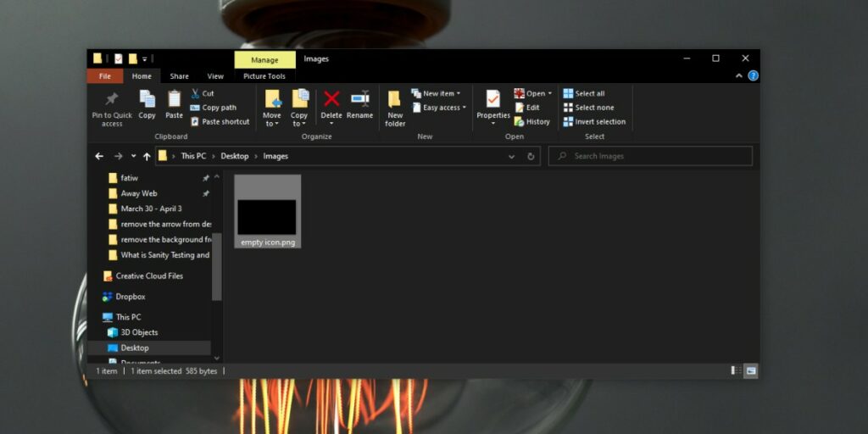This screenshot has height=434, width=868.
Task: Click New folder icon in Quick Access Toolbar
Action: coord(132,58)
